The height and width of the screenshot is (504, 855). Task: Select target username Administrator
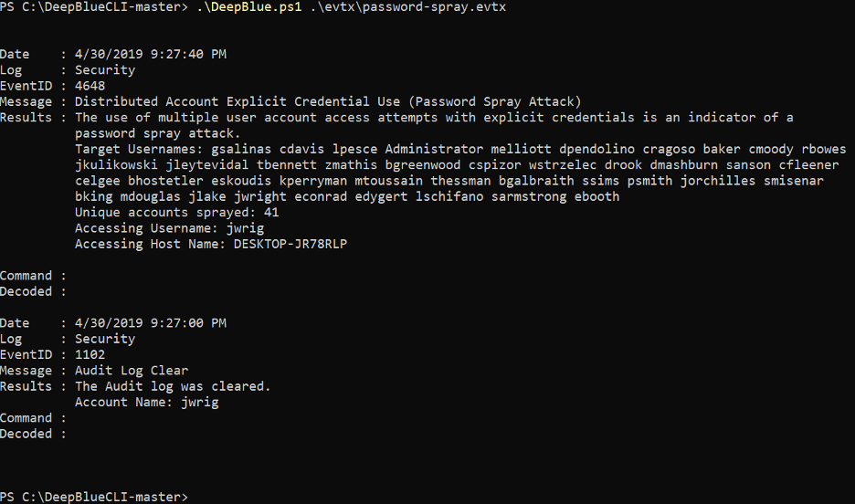pos(434,149)
